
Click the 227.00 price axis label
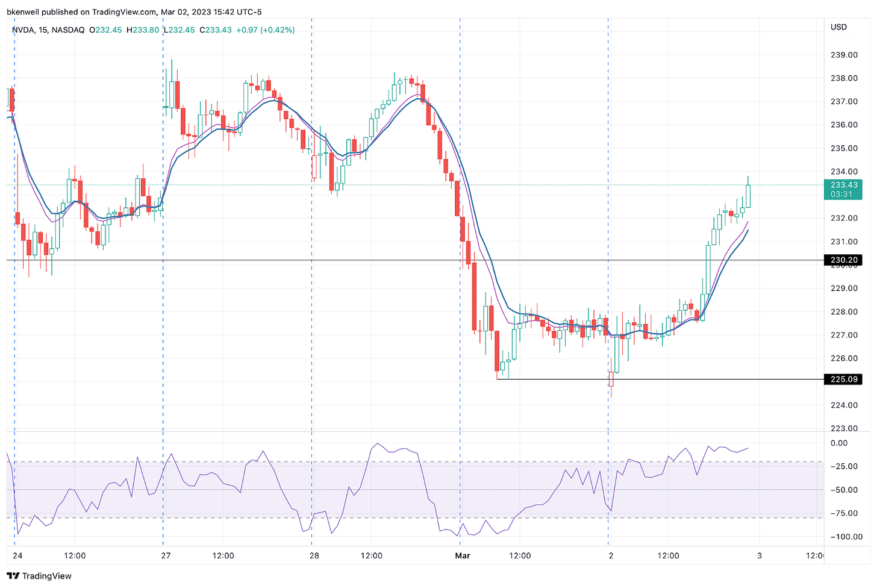point(844,335)
